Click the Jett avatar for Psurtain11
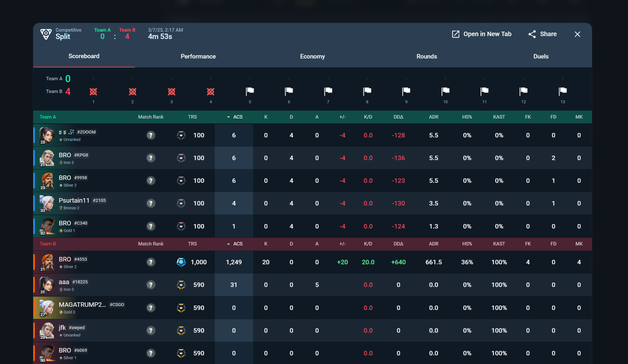 (x=47, y=203)
